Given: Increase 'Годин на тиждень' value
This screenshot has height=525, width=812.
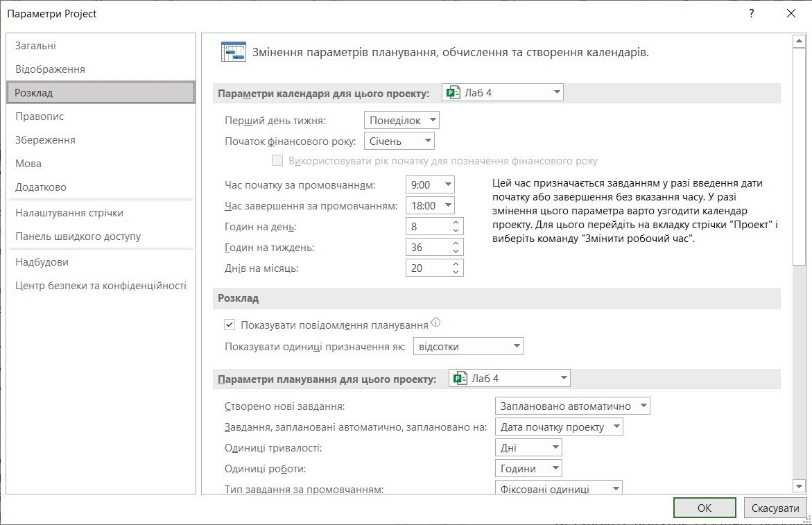Looking at the screenshot, I should [x=456, y=243].
